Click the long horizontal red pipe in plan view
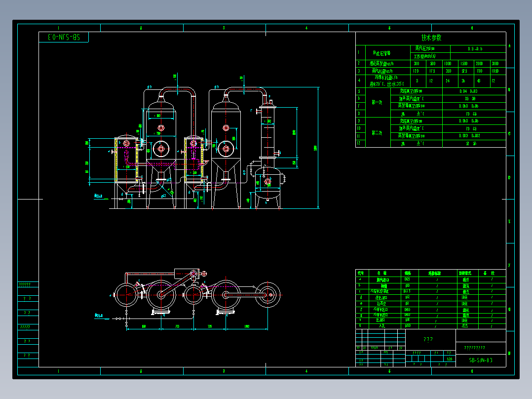The height and width of the screenshot is (399, 532). click(150, 274)
